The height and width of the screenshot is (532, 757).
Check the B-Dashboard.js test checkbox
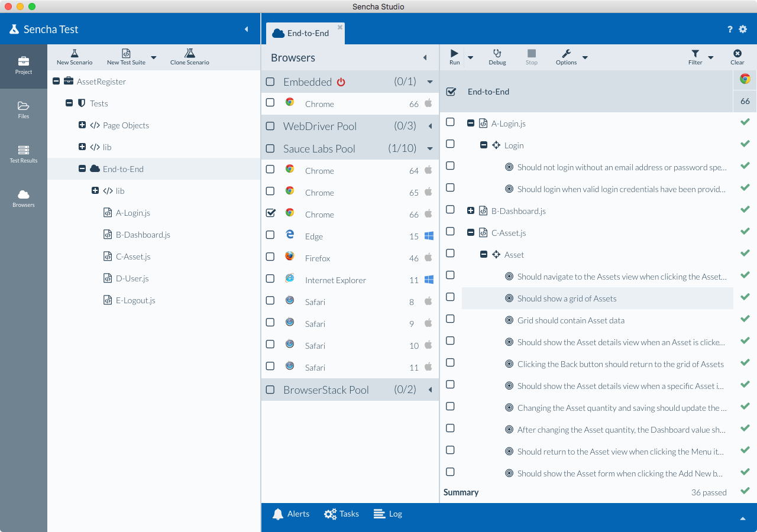pyautogui.click(x=450, y=209)
